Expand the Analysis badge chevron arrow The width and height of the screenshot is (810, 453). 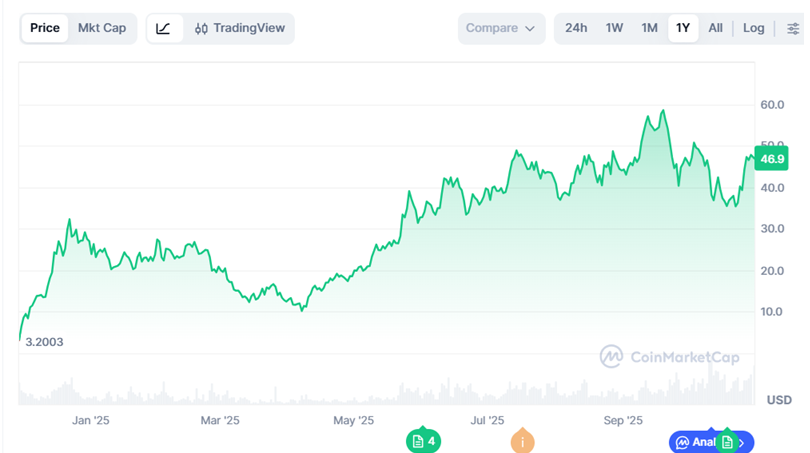(744, 441)
